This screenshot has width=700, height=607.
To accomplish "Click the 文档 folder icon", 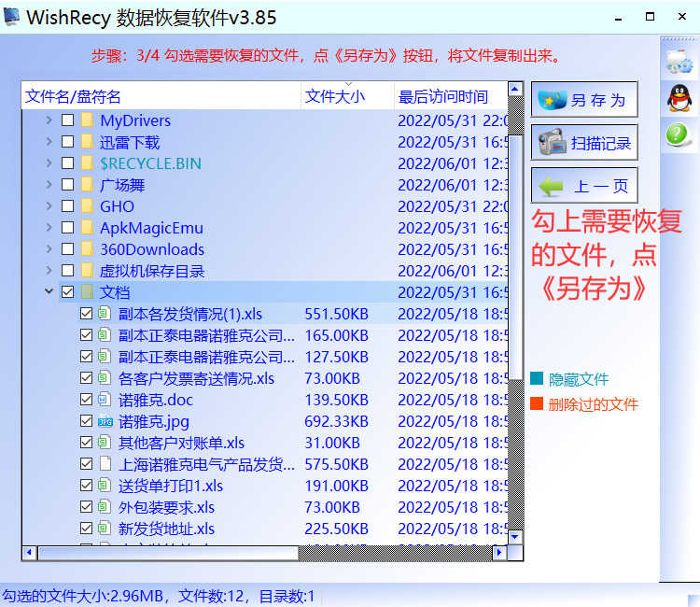I will click(x=87, y=291).
